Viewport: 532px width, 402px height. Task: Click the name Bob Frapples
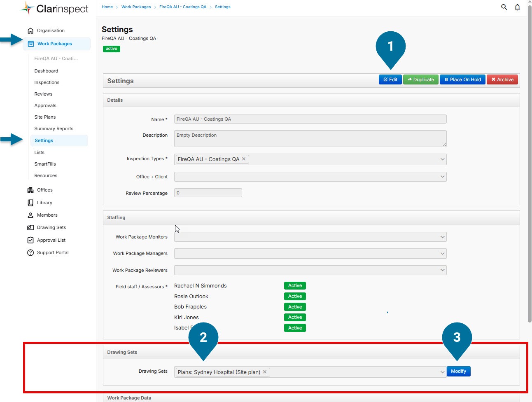[190, 307]
